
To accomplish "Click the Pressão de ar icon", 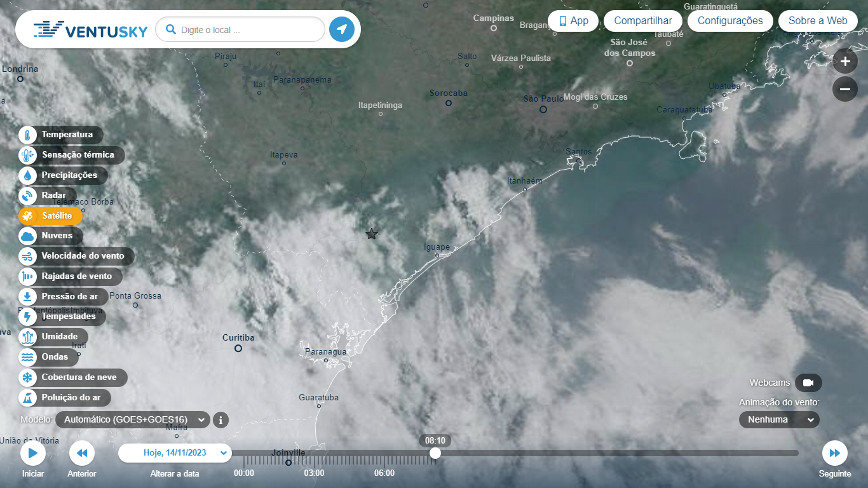I will click(28, 297).
